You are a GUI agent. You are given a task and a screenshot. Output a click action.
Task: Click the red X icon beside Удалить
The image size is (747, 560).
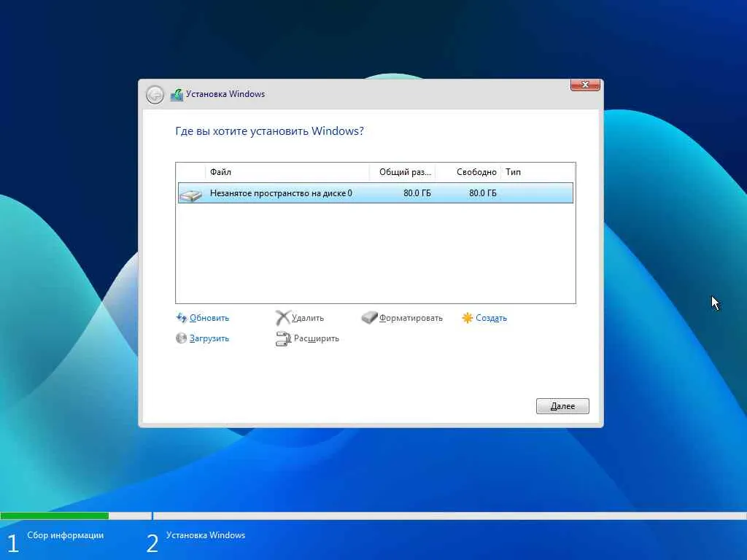(282, 318)
